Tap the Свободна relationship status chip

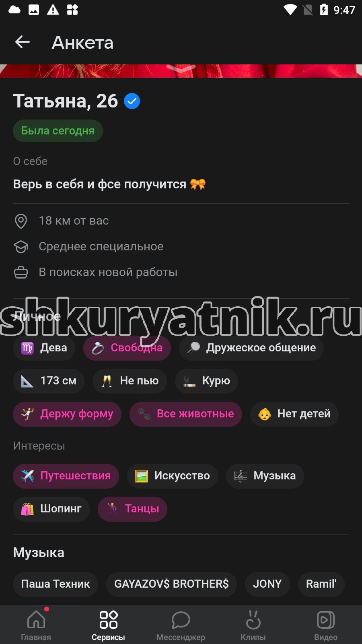click(127, 348)
